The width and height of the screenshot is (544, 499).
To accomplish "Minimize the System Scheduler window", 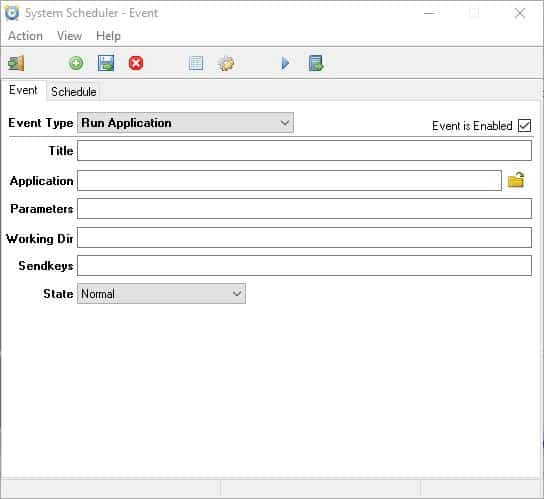I will click(429, 13).
